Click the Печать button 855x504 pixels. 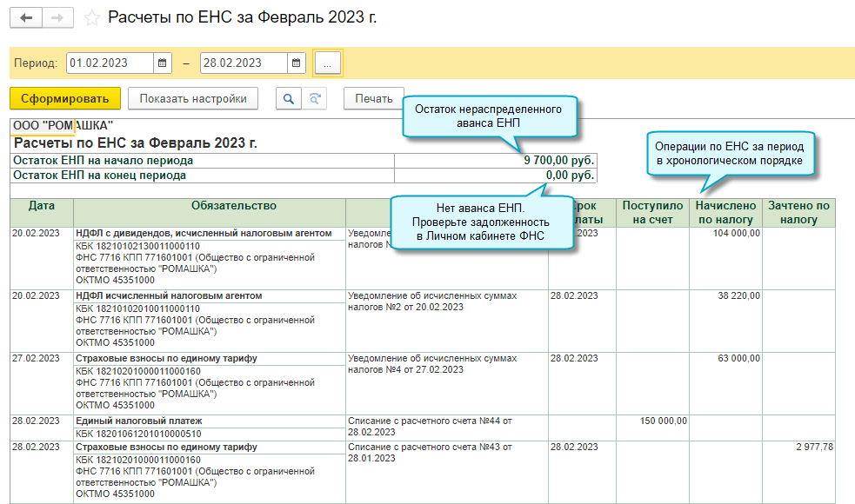click(374, 98)
